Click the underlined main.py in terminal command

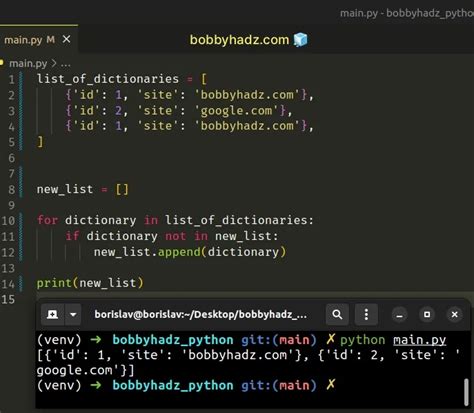tap(419, 340)
